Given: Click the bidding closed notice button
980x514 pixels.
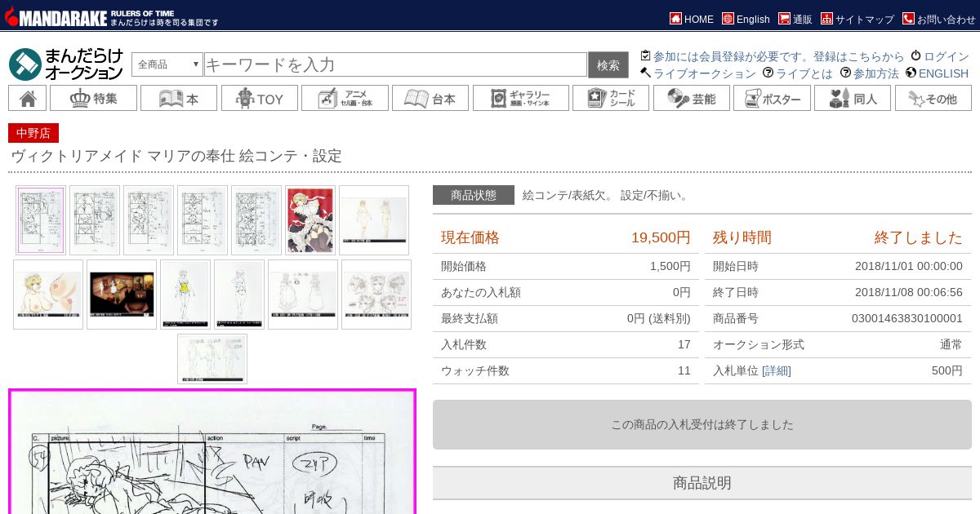Looking at the screenshot, I should click(x=702, y=424).
